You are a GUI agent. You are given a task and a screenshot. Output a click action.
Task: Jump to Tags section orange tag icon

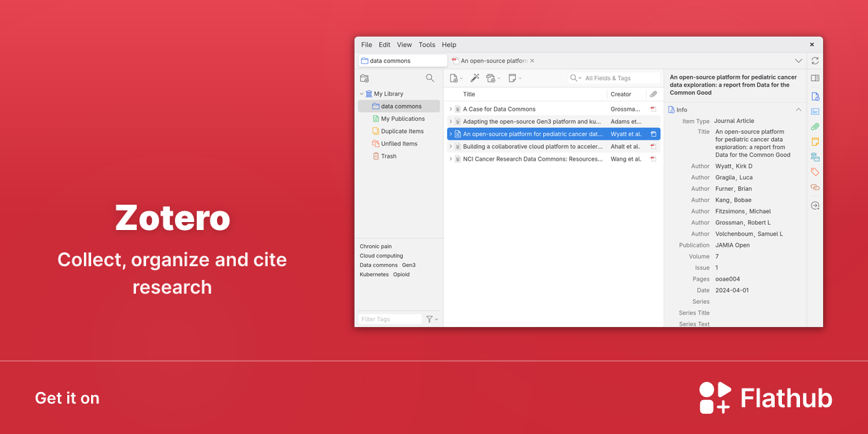[815, 172]
